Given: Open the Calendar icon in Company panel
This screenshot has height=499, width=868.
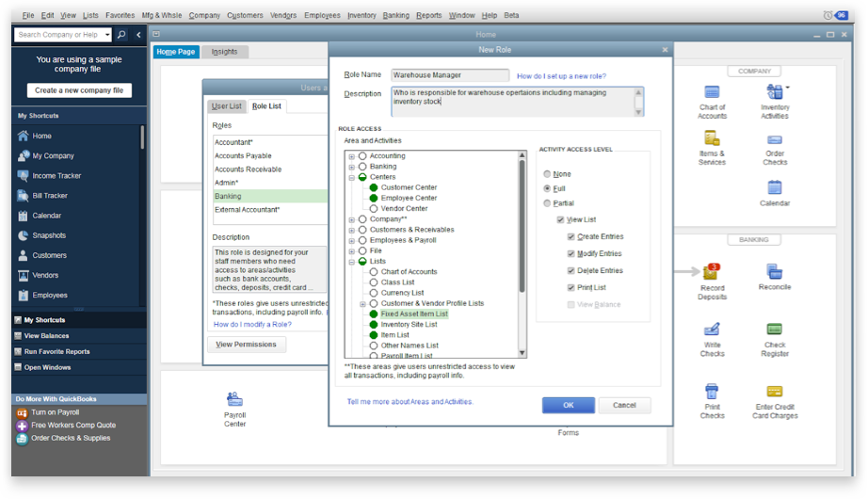Looking at the screenshot, I should tap(775, 187).
